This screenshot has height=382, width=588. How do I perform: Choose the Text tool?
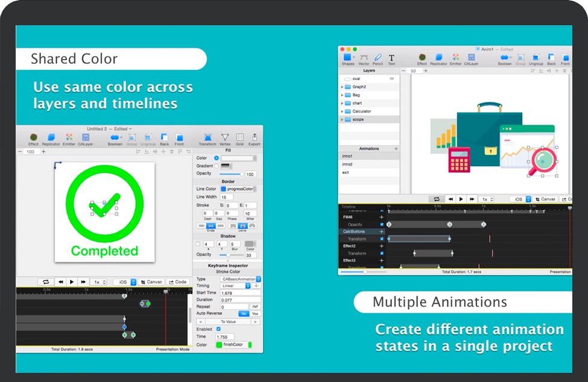(391, 58)
